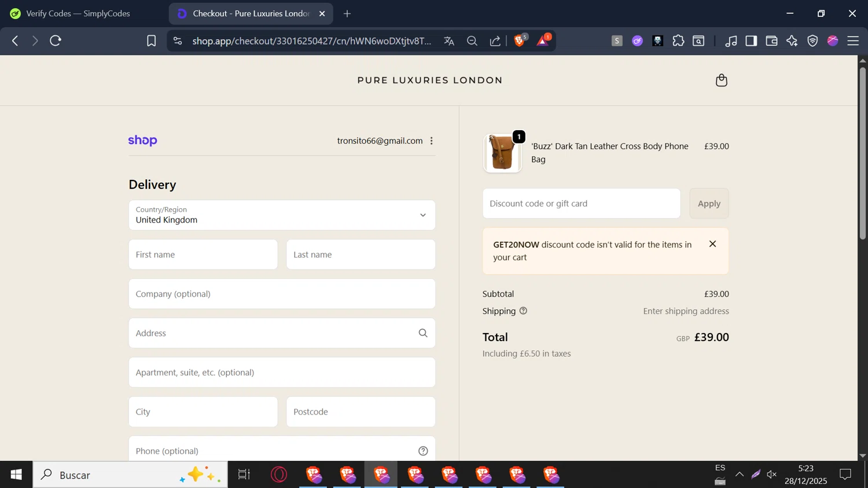Show shipping info help icon
Image resolution: width=868 pixels, height=488 pixels.
click(523, 311)
